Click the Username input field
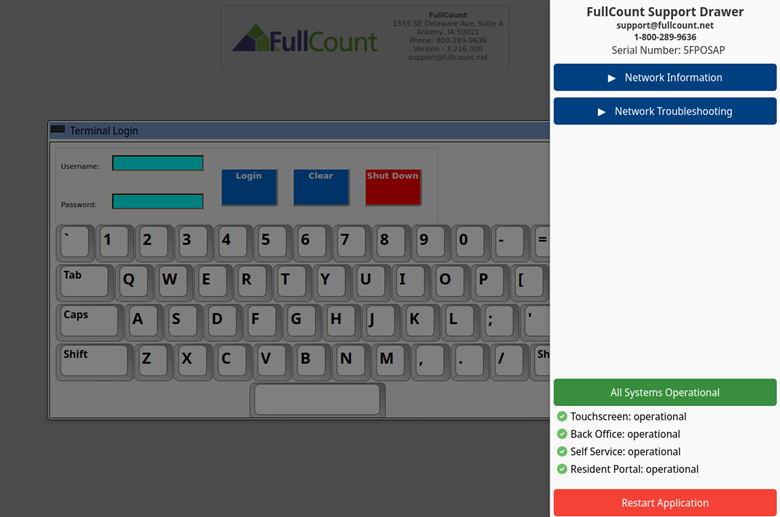This screenshot has width=780, height=517. (158, 163)
